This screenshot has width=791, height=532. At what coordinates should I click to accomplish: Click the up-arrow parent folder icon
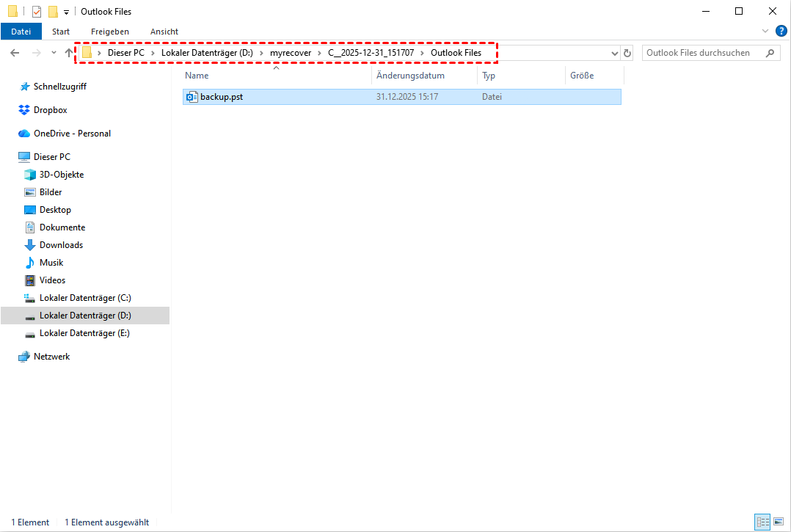69,53
